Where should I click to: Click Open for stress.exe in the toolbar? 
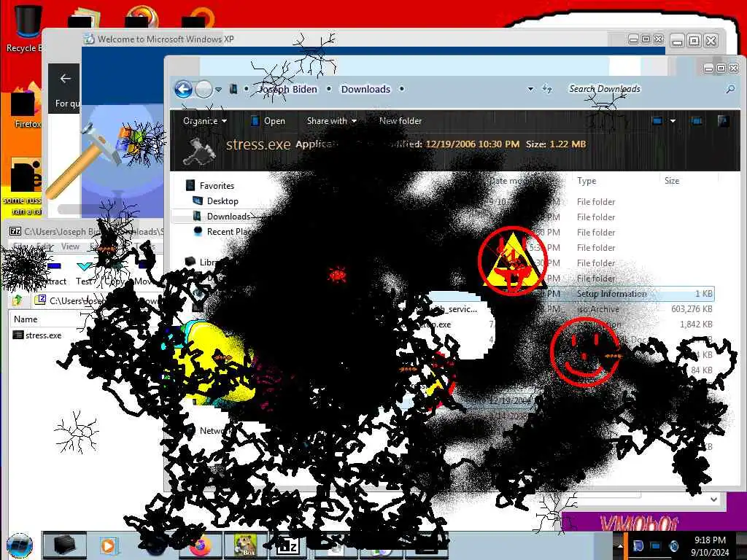[x=268, y=121]
